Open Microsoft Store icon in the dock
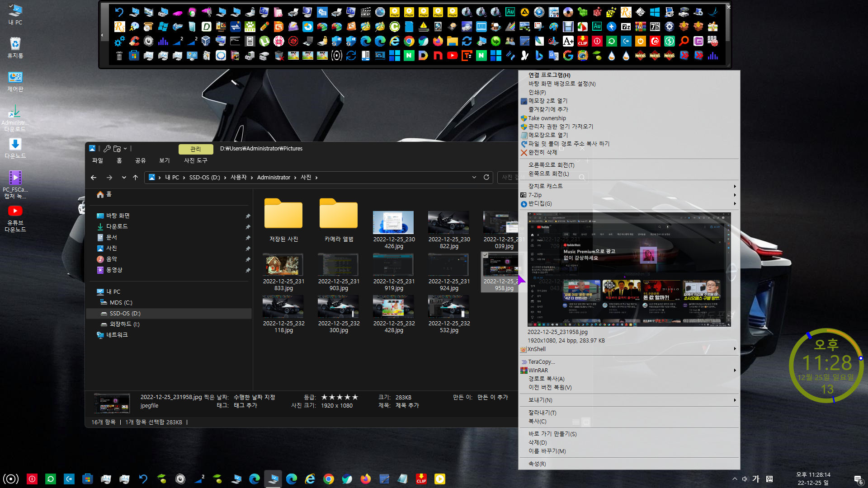Image resolution: width=868 pixels, height=488 pixels. [x=134, y=56]
